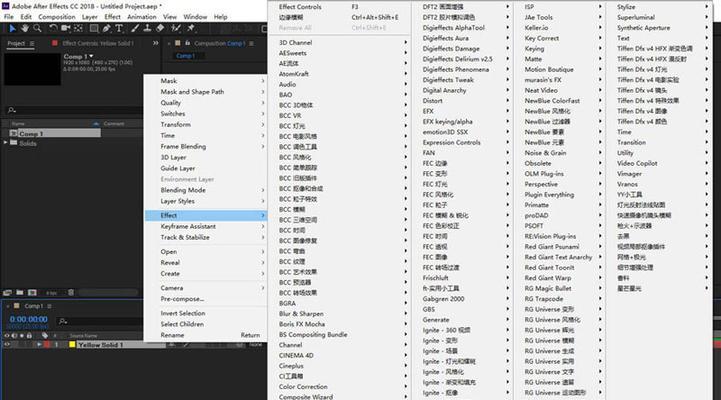Select the Selection arrow tool
This screenshot has width=721, height=400.
12,29
